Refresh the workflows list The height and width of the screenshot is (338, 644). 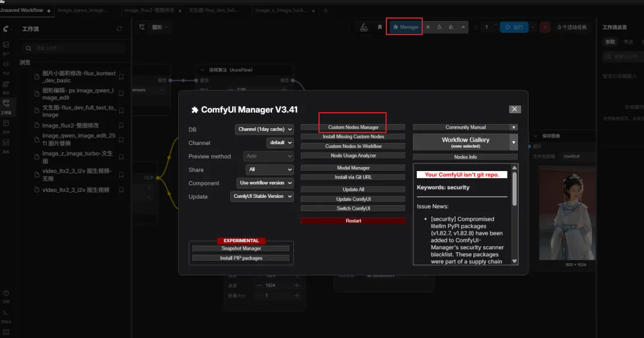tap(119, 29)
